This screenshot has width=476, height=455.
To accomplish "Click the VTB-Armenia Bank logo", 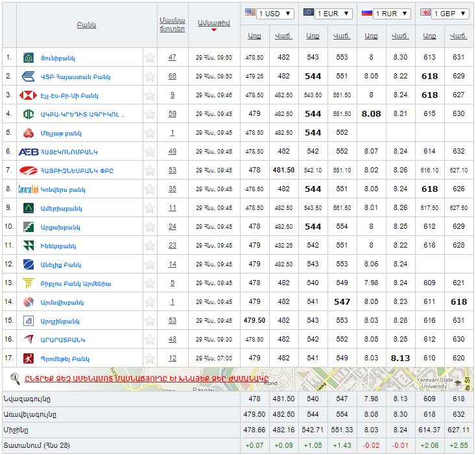I will point(28,76).
